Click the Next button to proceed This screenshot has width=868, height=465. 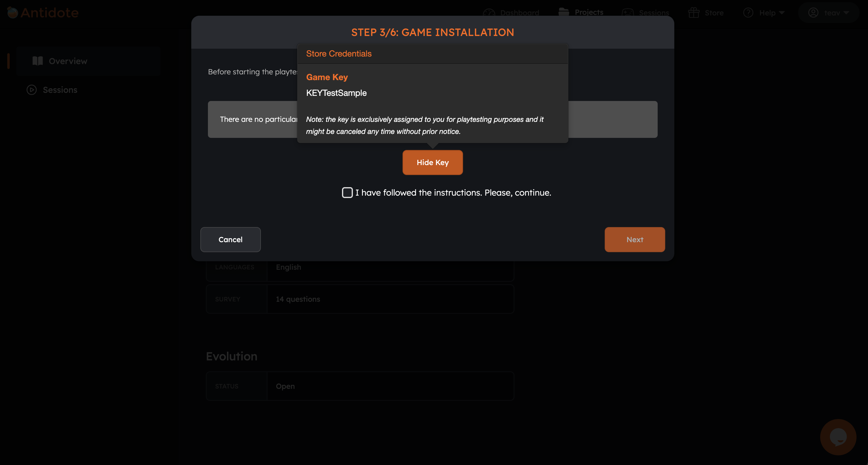pyautogui.click(x=635, y=239)
